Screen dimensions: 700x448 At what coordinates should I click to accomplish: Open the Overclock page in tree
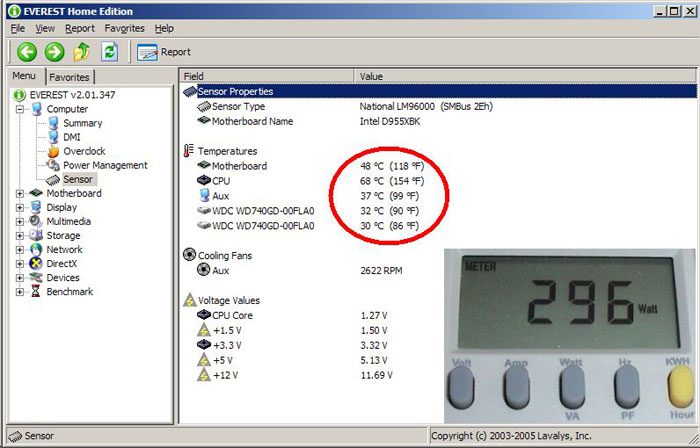click(x=84, y=151)
